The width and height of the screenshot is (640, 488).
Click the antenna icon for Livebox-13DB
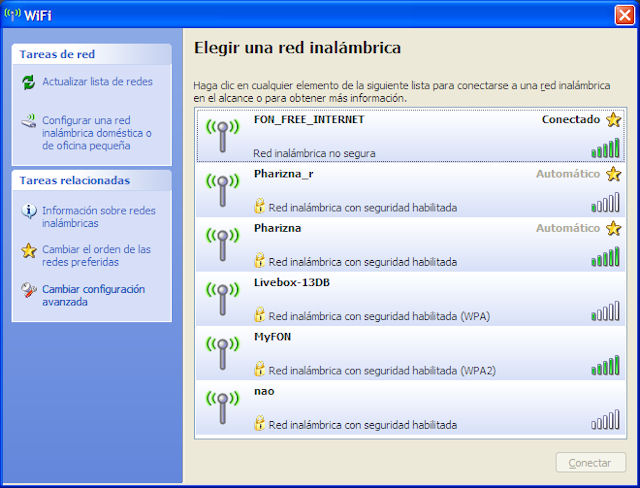click(222, 299)
